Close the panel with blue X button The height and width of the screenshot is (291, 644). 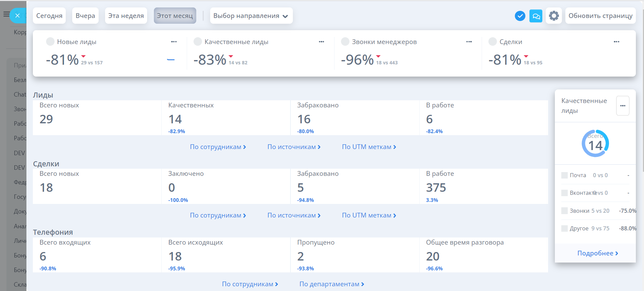pos(18,16)
